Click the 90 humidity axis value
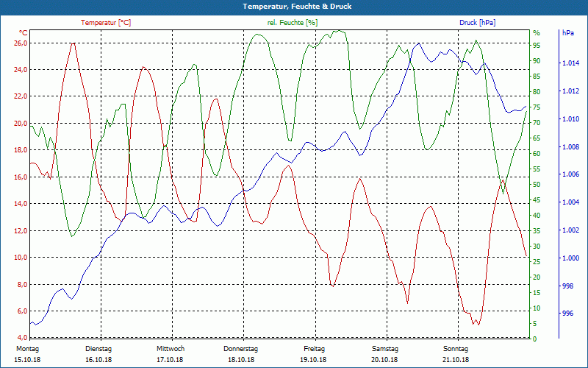Viewport: 588px width, 368px height. coord(537,61)
